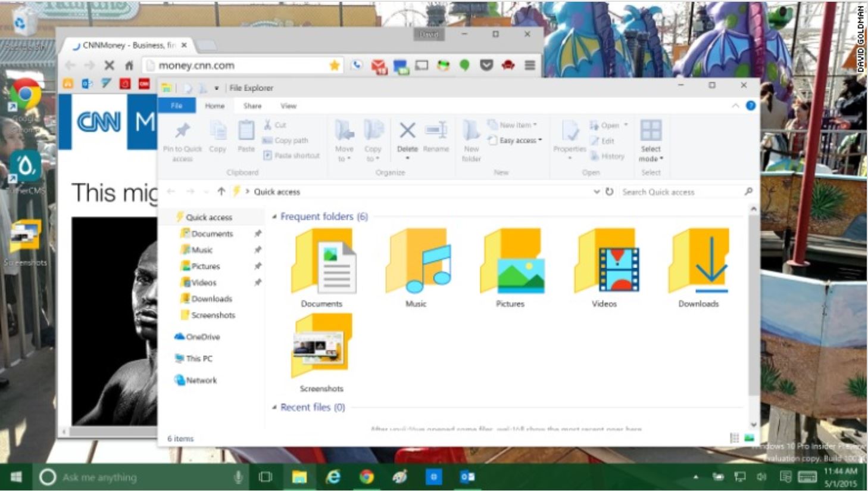The width and height of the screenshot is (868, 491).
Task: Switch to details view in the status bar
Action: [x=735, y=438]
